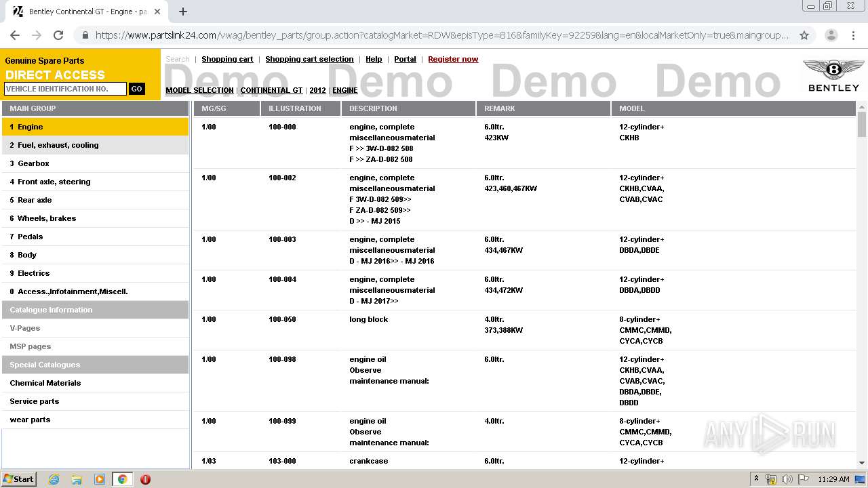Open volume control in system tray

(787, 479)
